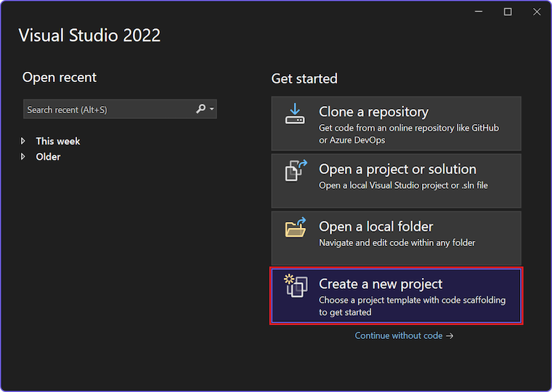552x392 pixels.
Task: Select the Older label in recents
Action: pyautogui.click(x=49, y=157)
